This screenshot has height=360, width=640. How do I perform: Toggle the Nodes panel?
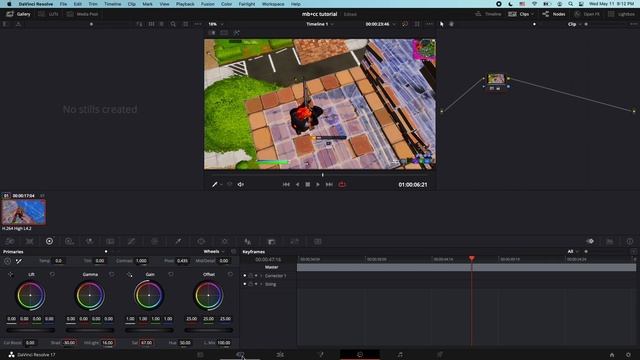point(554,14)
